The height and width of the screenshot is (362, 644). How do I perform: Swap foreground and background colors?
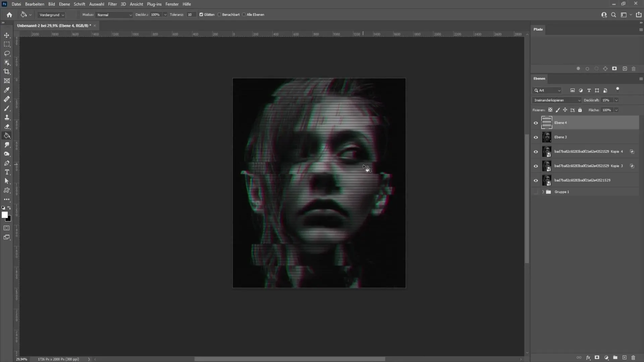[x=9, y=208]
